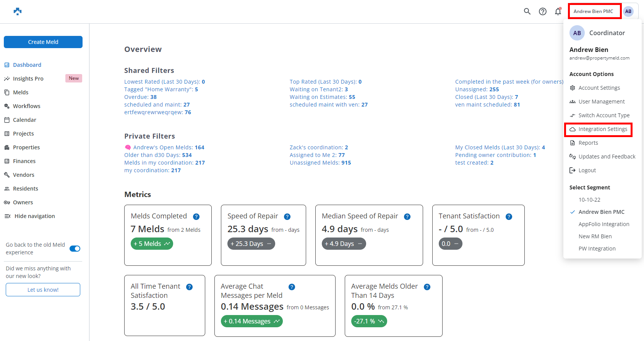This screenshot has height=341, width=644.
Task: Open the help question mark icon
Action: click(x=542, y=11)
